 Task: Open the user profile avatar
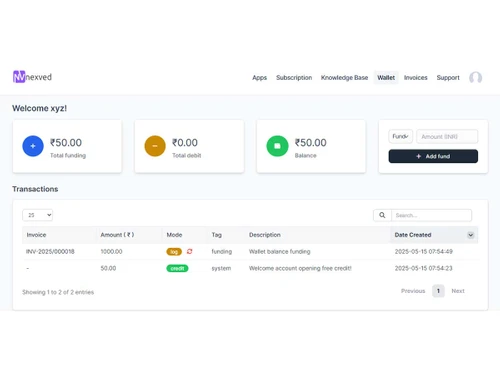(x=475, y=78)
